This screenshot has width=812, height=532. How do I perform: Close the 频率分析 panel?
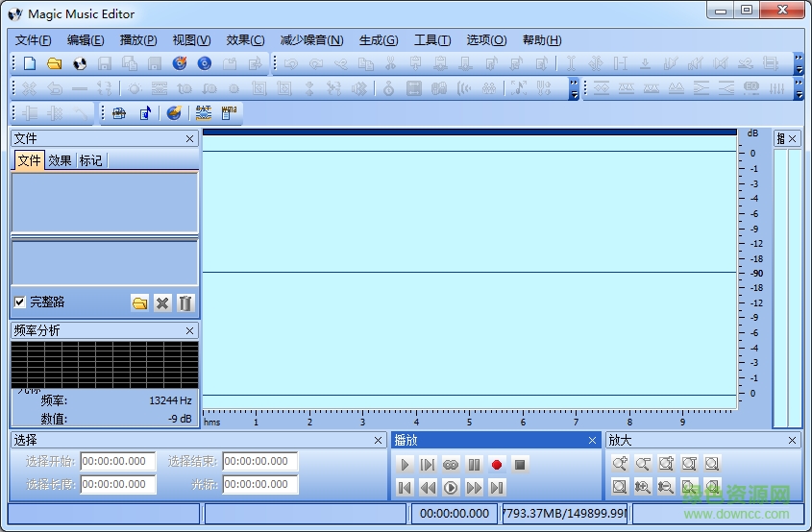[x=189, y=330]
